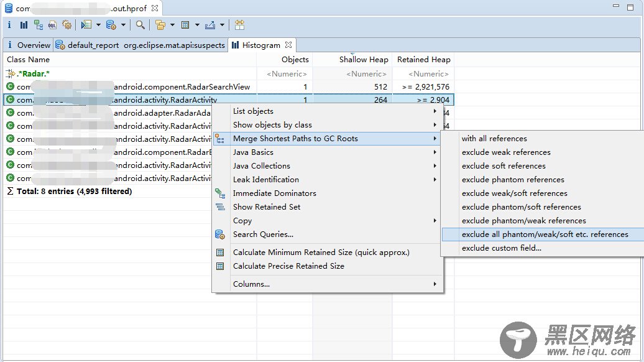Click the run expert system test icon
The image size is (644, 362).
86,25
